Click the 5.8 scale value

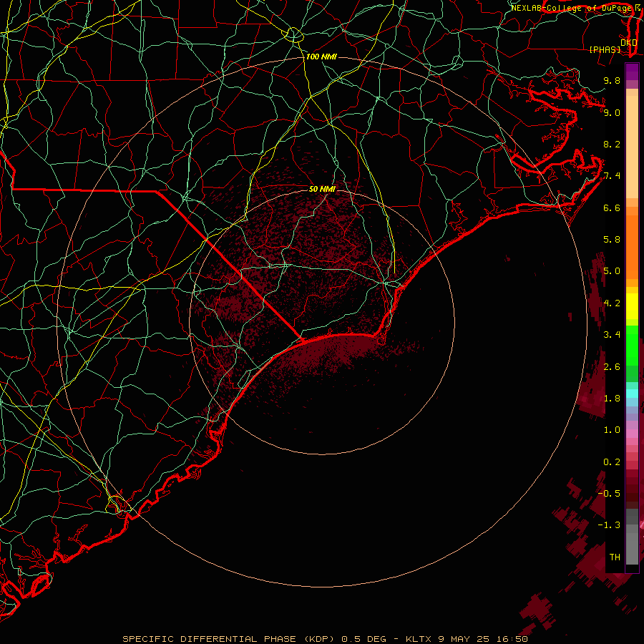coord(612,240)
